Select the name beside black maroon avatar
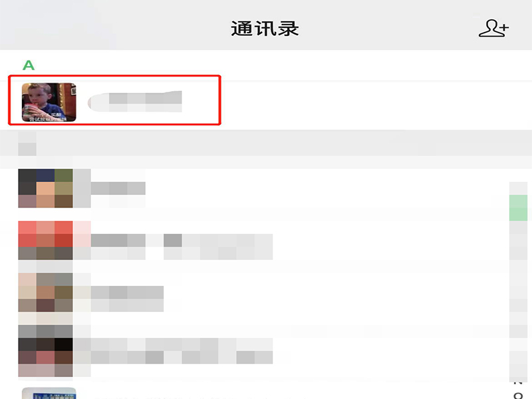 pos(182,351)
